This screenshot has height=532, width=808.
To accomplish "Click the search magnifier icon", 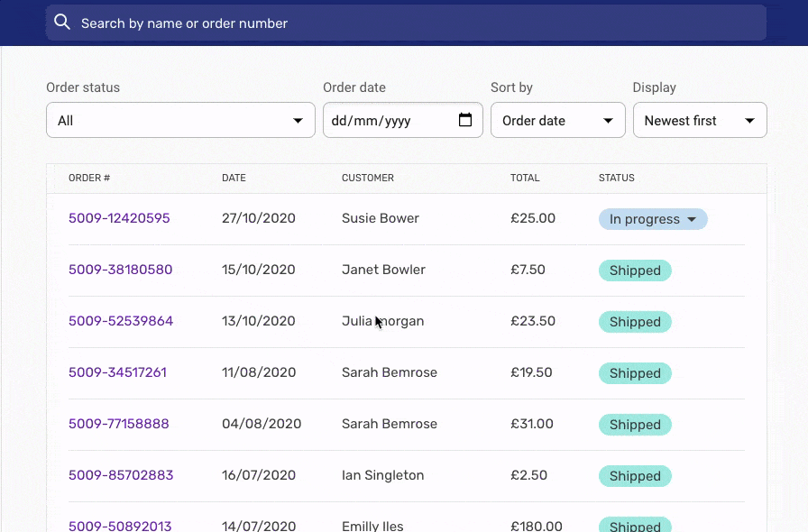I will [x=61, y=22].
